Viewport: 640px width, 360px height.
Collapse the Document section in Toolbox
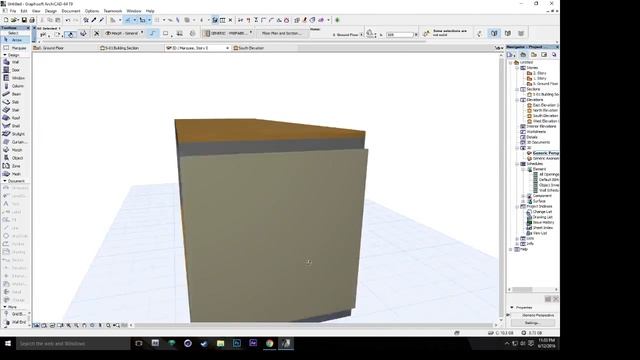coord(5,181)
